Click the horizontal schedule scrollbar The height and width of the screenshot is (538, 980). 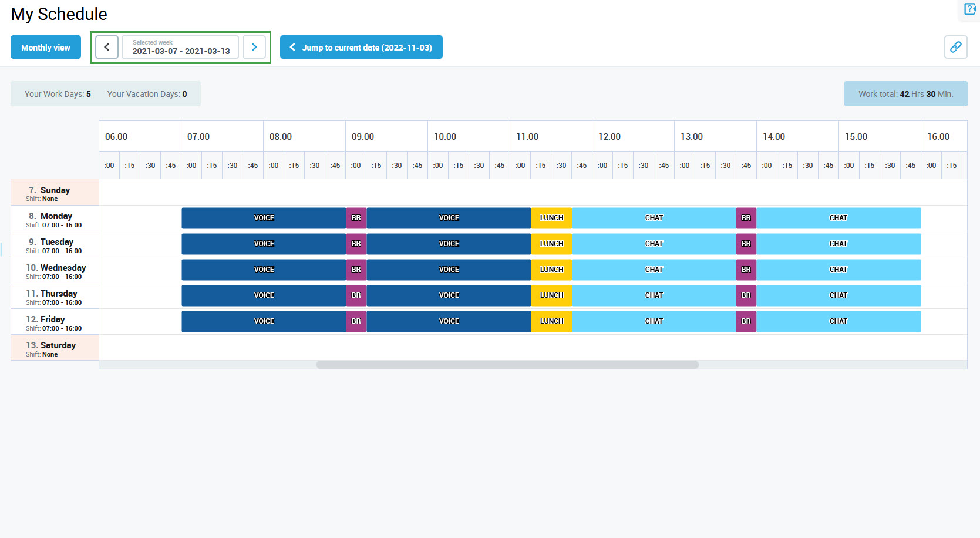[507, 365]
